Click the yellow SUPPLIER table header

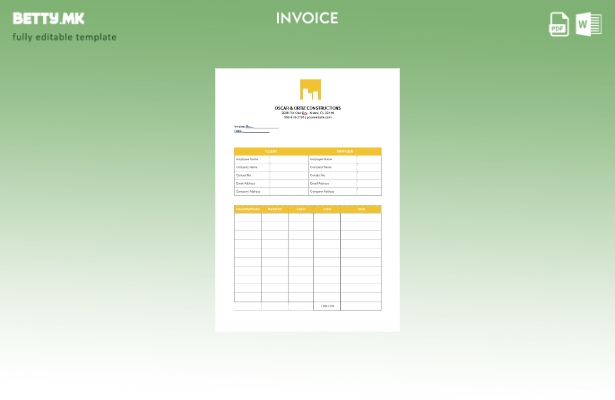click(345, 151)
